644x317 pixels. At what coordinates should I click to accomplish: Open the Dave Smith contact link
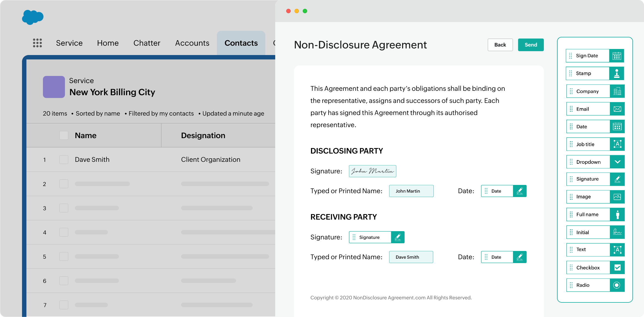[x=92, y=160]
